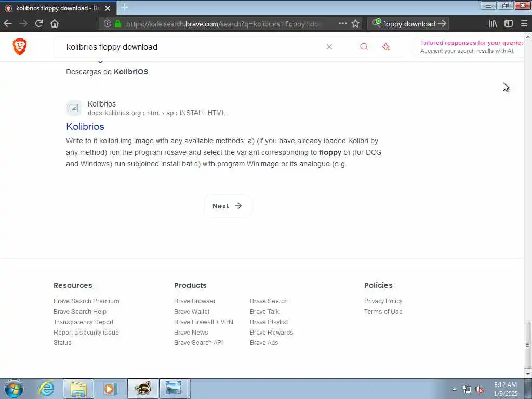Click the muted volume tray icon
The width and height of the screenshot is (532, 399).
480,390
